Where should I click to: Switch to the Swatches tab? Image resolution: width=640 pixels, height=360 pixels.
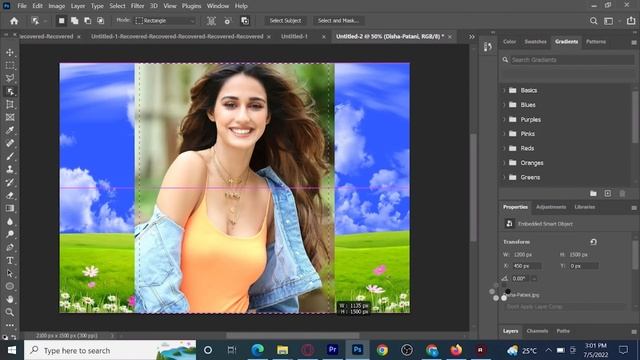tap(535, 42)
